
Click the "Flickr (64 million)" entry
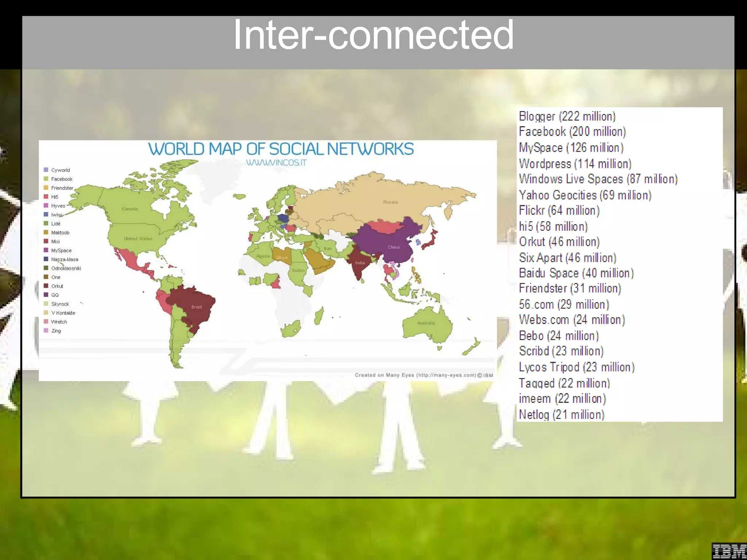(x=559, y=210)
